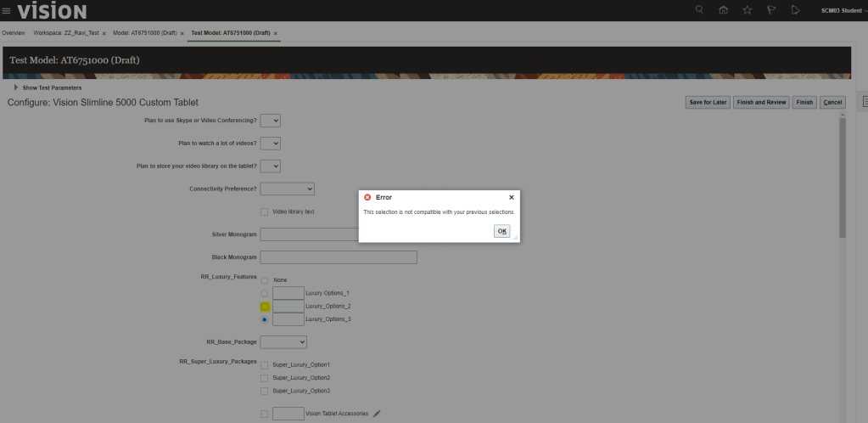Select the Luxury_Options_2 radio button
This screenshot has height=423, width=868.
click(265, 306)
